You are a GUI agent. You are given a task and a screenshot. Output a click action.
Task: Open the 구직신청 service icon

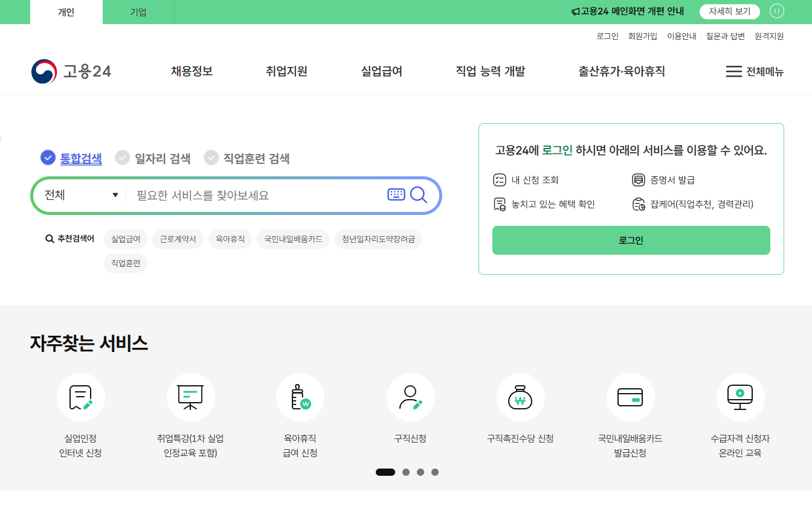(411, 397)
